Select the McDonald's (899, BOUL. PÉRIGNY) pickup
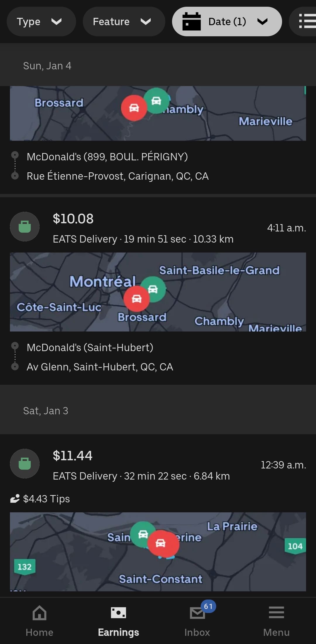The image size is (316, 644). (107, 157)
